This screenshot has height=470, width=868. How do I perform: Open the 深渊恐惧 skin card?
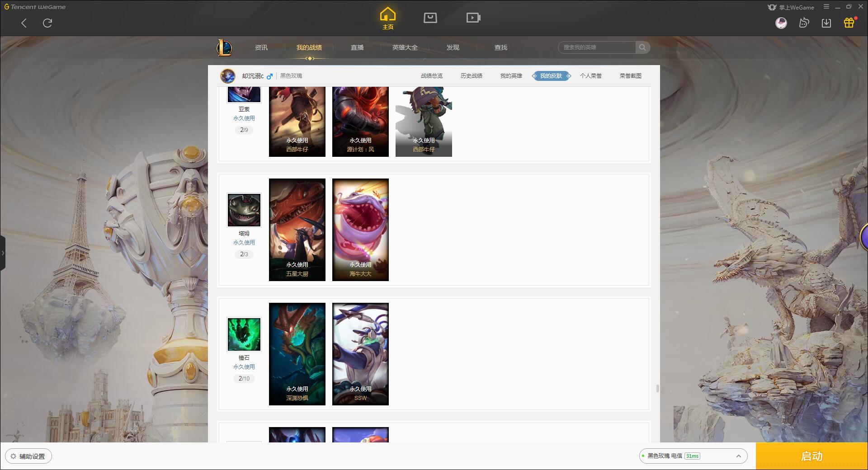pyautogui.click(x=297, y=354)
